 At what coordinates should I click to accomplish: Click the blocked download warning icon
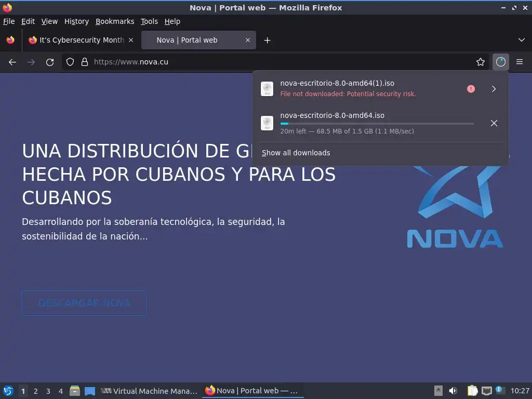(x=471, y=89)
